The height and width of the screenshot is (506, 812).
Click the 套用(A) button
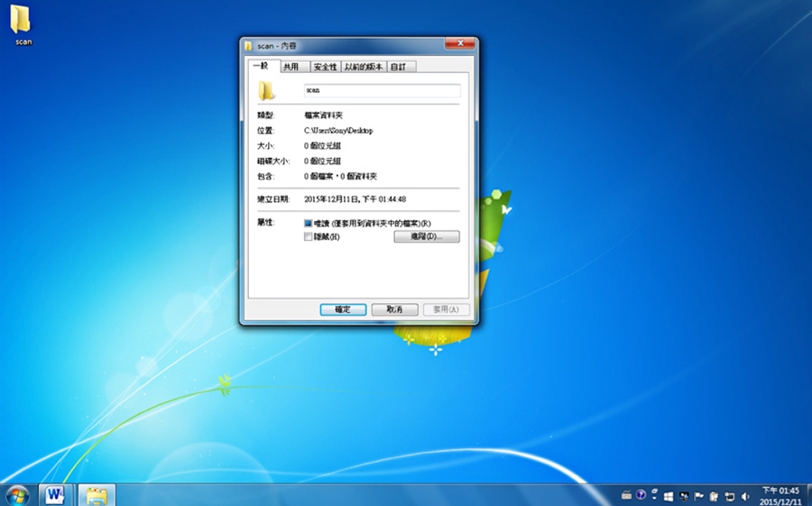[x=447, y=309]
